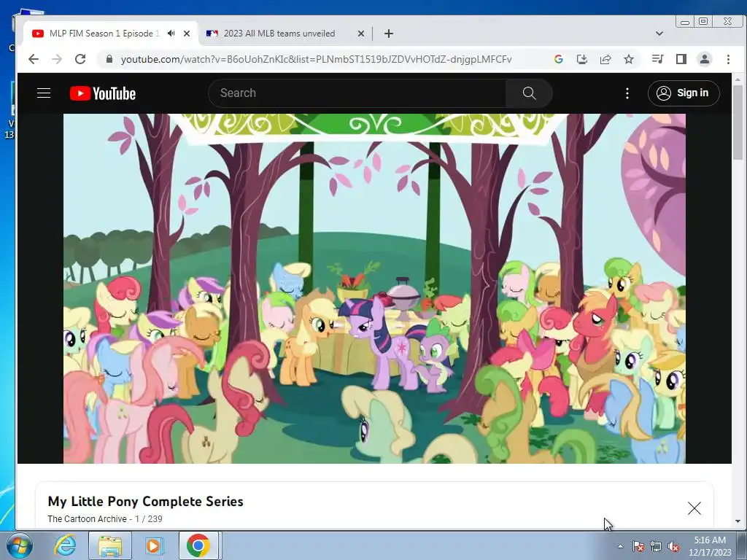747x560 pixels.
Task: Click the Google search icon in the address bar
Action: point(558,59)
